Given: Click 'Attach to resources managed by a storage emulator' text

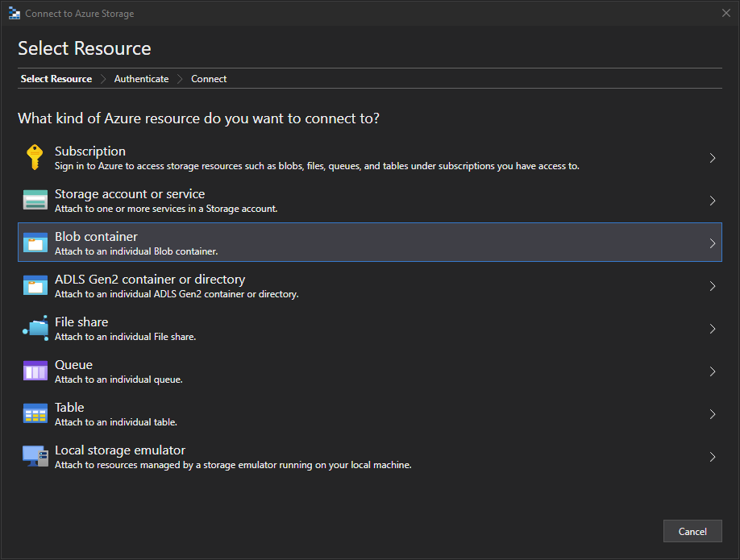Looking at the screenshot, I should coord(233,465).
